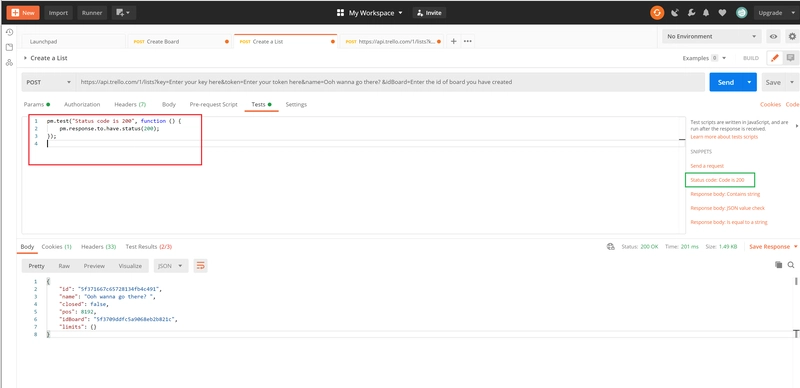The height and width of the screenshot is (388, 800).
Task: Click the environment quick look eye icon
Action: pyautogui.click(x=773, y=37)
